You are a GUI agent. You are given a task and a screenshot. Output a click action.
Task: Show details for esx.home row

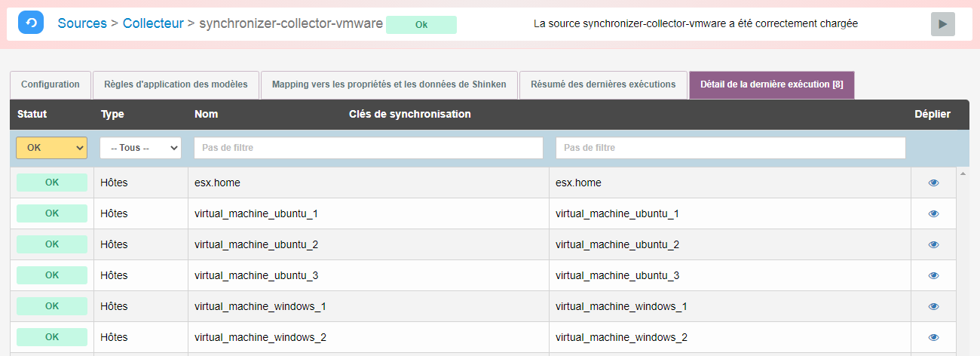tap(933, 183)
